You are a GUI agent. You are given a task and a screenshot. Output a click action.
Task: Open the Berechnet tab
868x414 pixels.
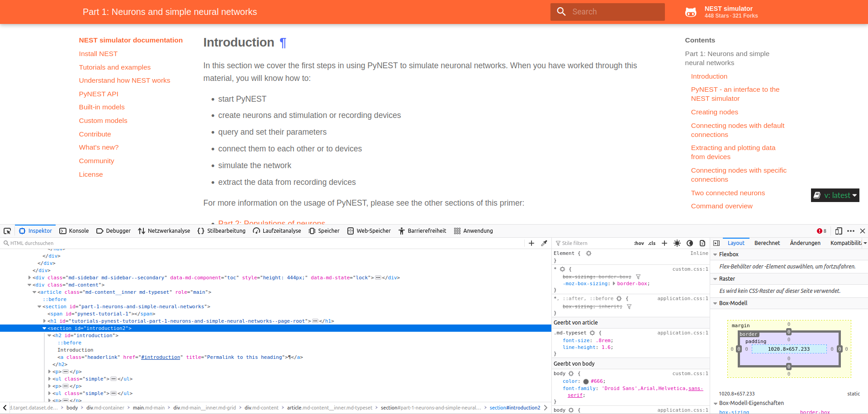pyautogui.click(x=767, y=243)
